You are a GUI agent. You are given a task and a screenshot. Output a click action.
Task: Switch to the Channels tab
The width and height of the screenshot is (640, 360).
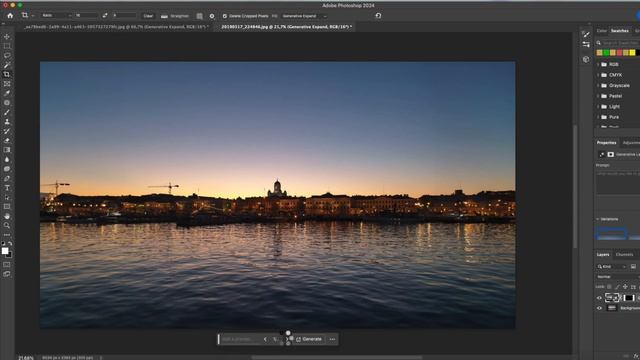pos(624,255)
